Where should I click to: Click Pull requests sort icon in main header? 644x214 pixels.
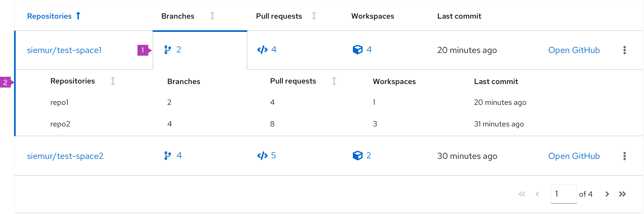[314, 16]
